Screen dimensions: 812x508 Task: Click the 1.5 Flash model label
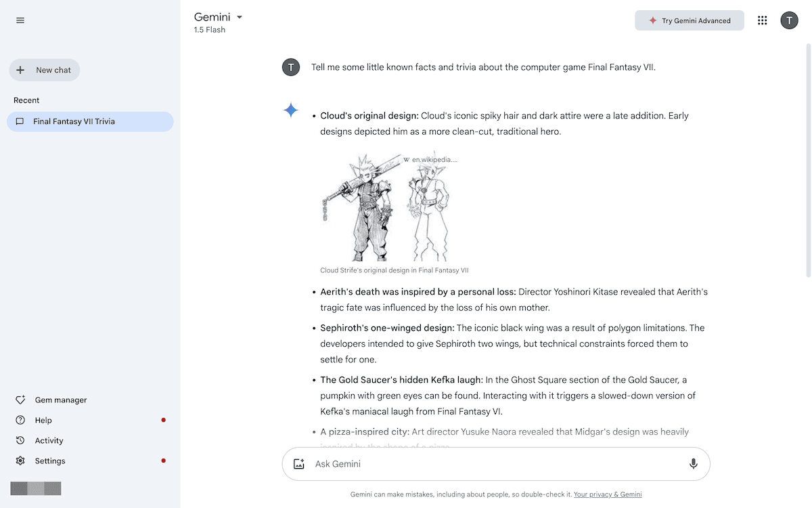[210, 30]
